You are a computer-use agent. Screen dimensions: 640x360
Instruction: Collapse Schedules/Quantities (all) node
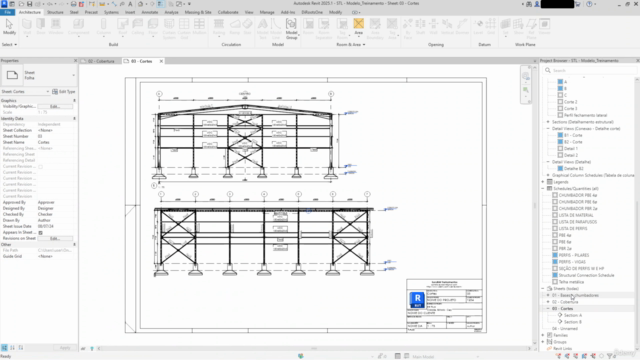click(543, 189)
